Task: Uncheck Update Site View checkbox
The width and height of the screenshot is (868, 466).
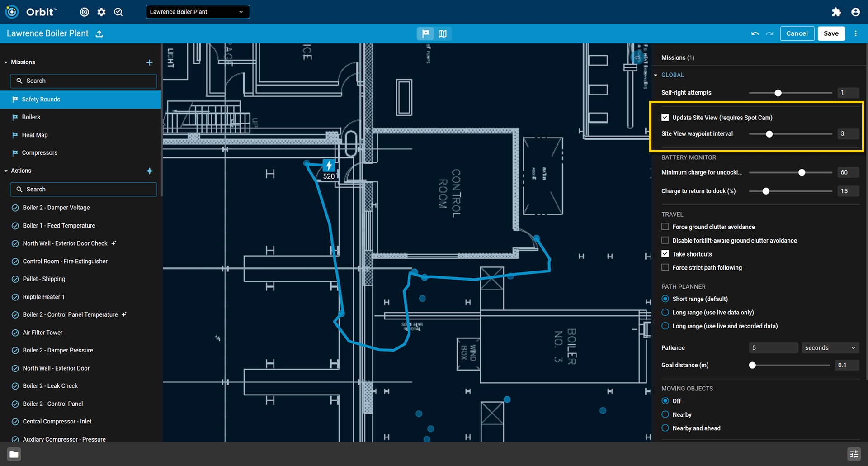Action: click(x=665, y=118)
